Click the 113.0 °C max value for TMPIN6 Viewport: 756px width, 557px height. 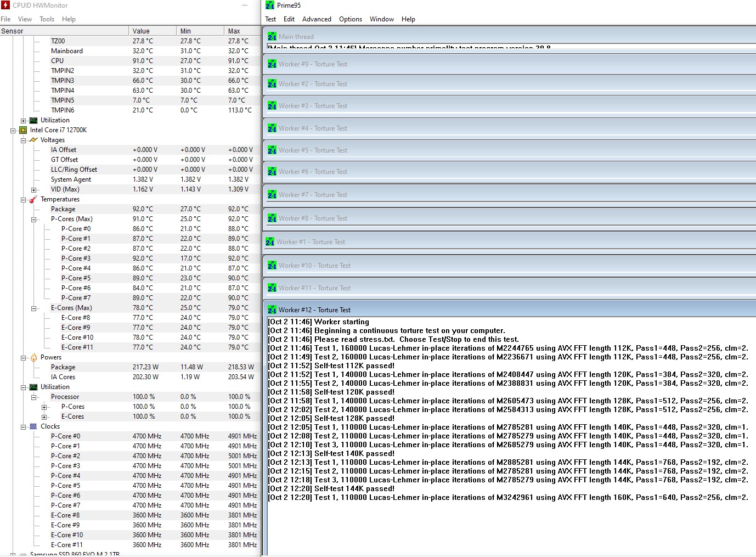240,110
